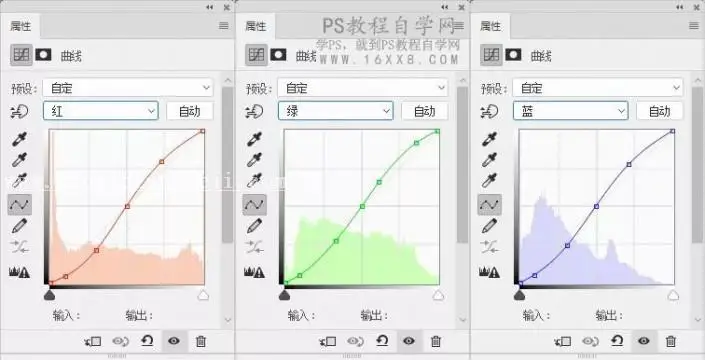Viewport: 705px width, 360px height.
Task: Pick the black point eyedropper in the Red panel
Action: coord(19,139)
